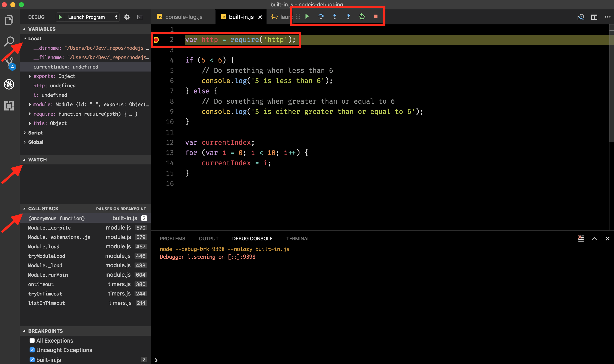Select the Module._load stack frame

click(85, 265)
